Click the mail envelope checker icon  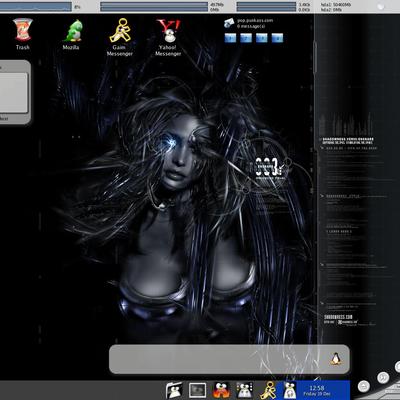(x=229, y=23)
